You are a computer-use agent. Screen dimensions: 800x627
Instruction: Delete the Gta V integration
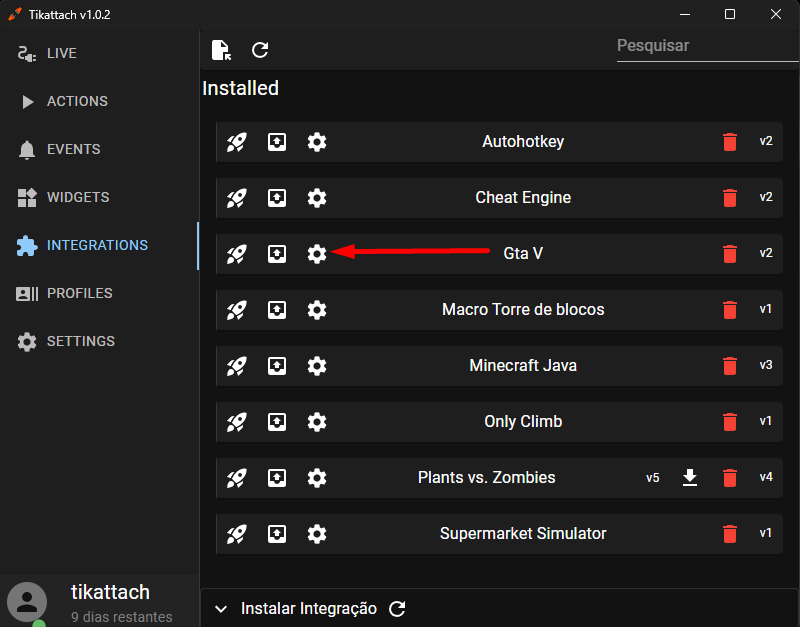click(x=730, y=254)
